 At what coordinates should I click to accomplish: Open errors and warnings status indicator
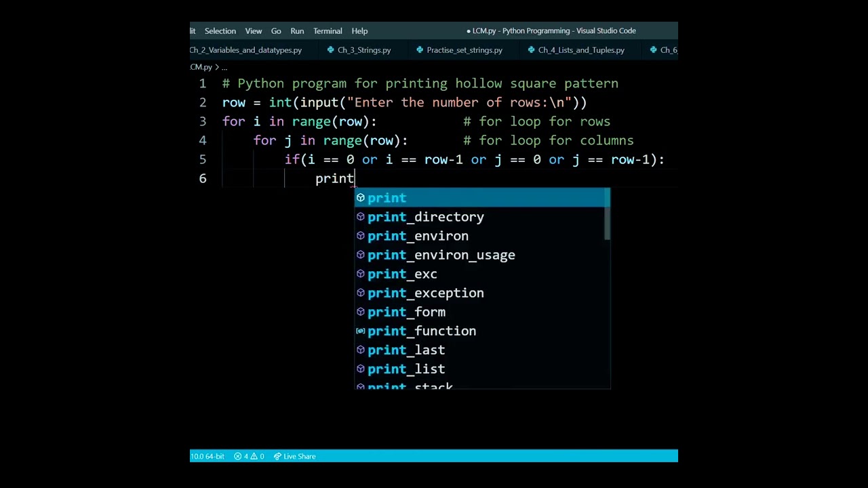tap(249, 456)
